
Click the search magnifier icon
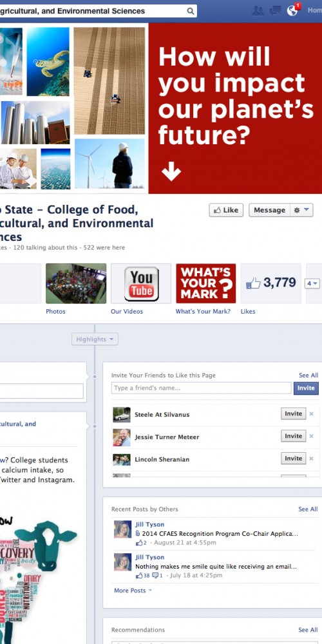[x=191, y=11]
